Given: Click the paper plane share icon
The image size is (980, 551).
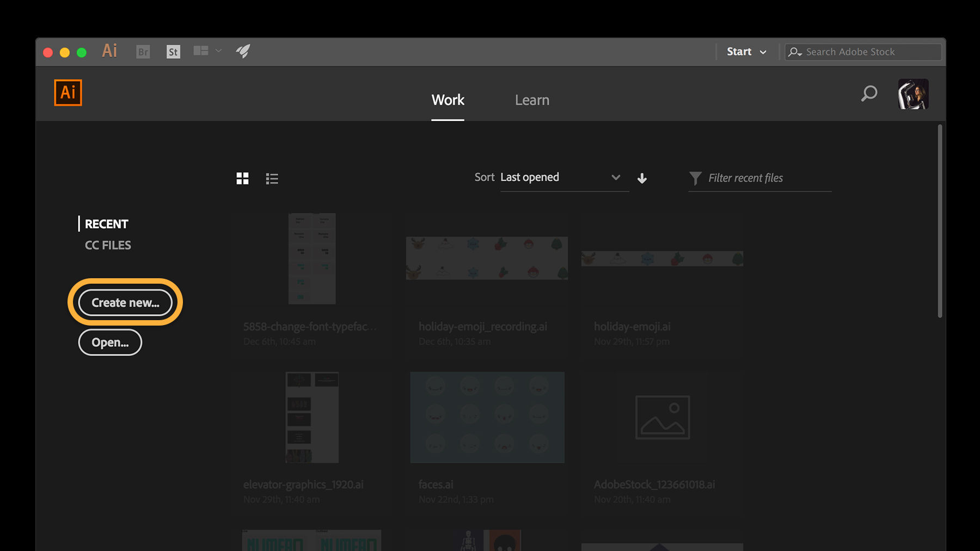Looking at the screenshot, I should (243, 51).
